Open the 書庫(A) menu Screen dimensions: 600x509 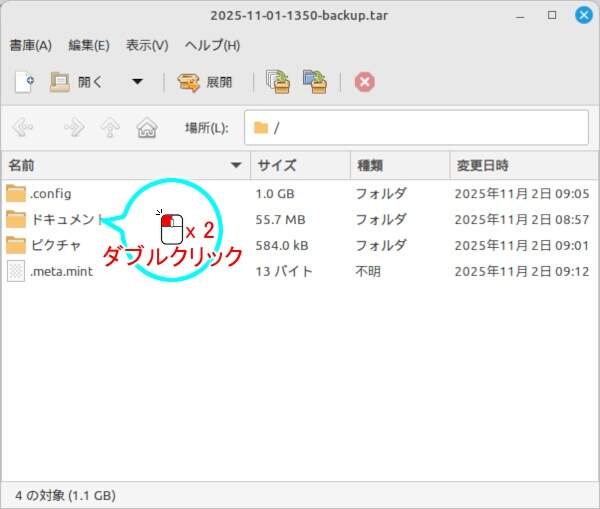(31, 46)
